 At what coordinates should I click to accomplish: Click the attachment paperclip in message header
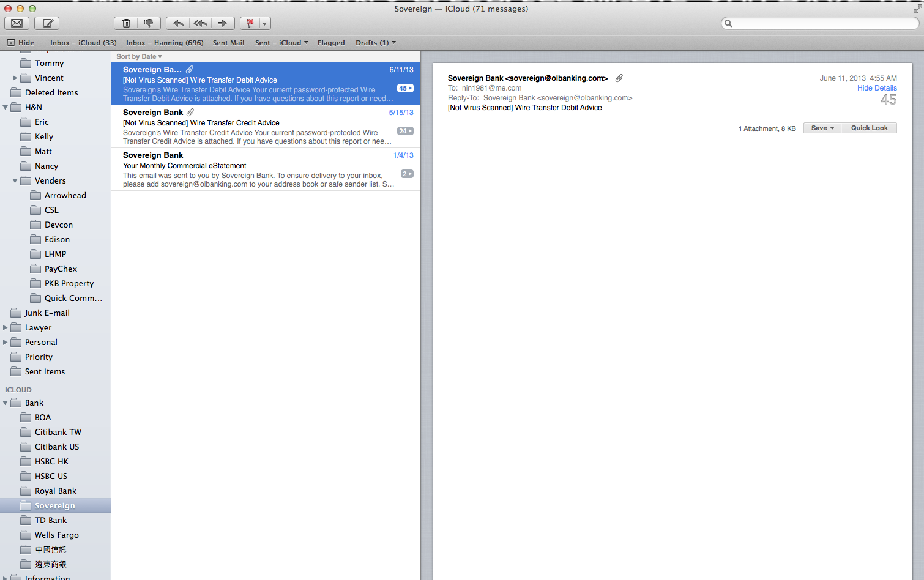tap(619, 78)
